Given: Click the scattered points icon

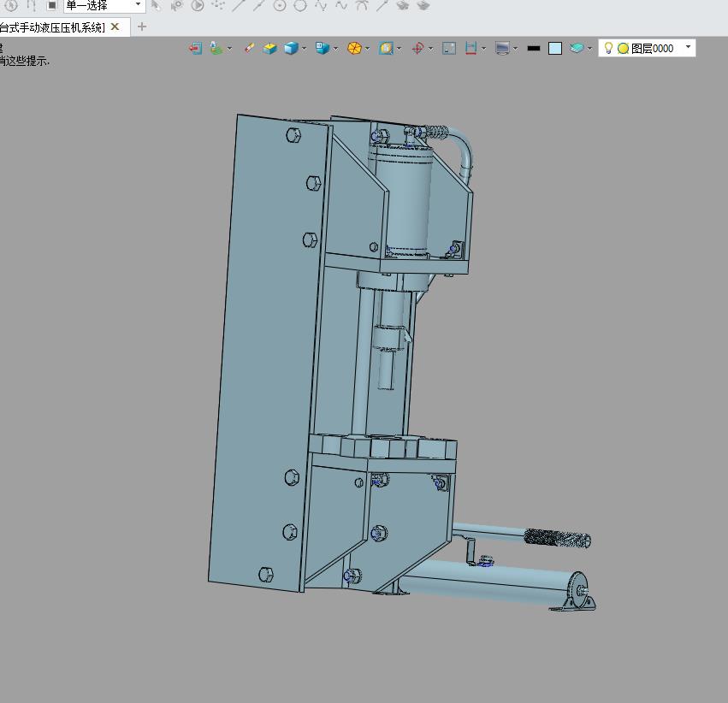Looking at the screenshot, I should pyautogui.click(x=218, y=5).
